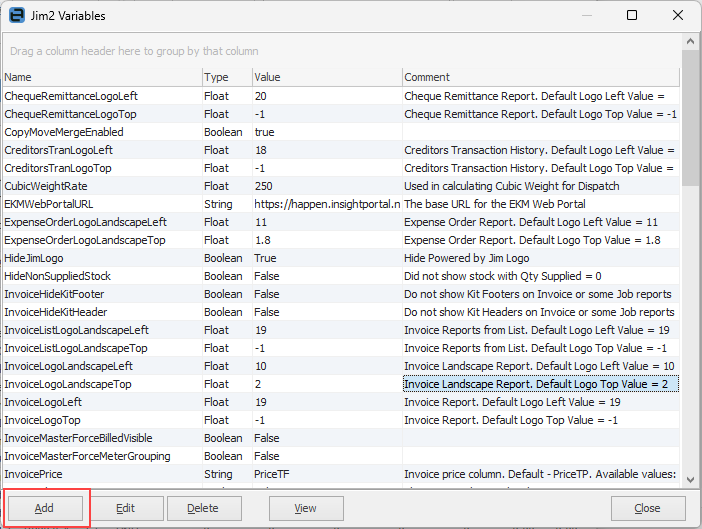This screenshot has width=702, height=529.
Task: Click the CopyMoveMergeEnabled true value cell
Action: (325, 132)
